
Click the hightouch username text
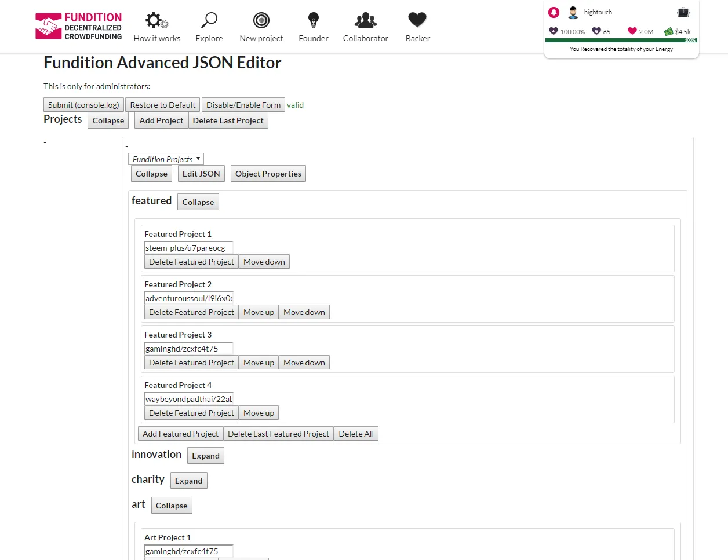pos(598,12)
